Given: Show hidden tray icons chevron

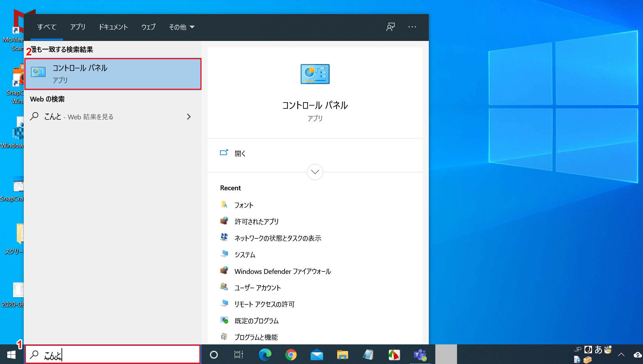Looking at the screenshot, I should point(621,355).
